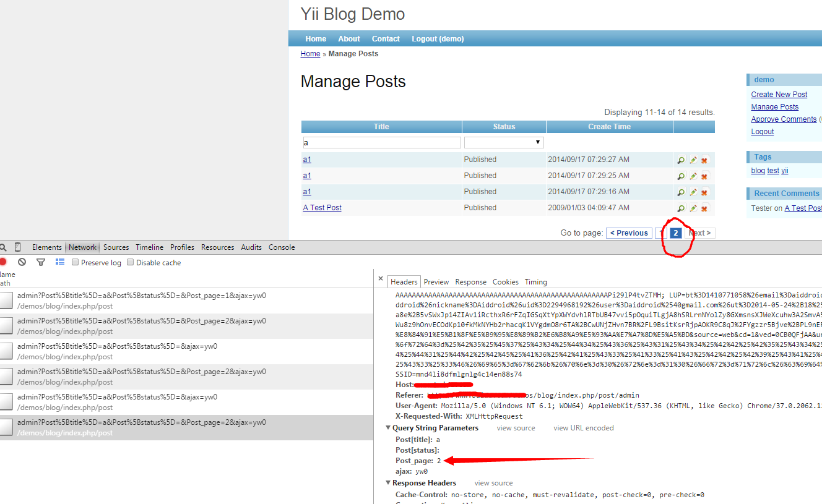
Task: Open the network filter funnel icon
Action: point(41,262)
